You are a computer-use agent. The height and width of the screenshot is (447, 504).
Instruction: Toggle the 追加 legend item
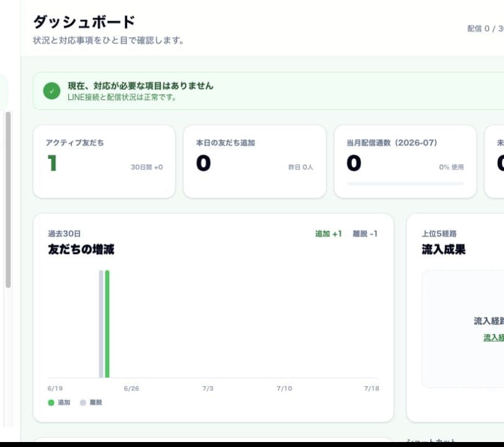pyautogui.click(x=59, y=402)
